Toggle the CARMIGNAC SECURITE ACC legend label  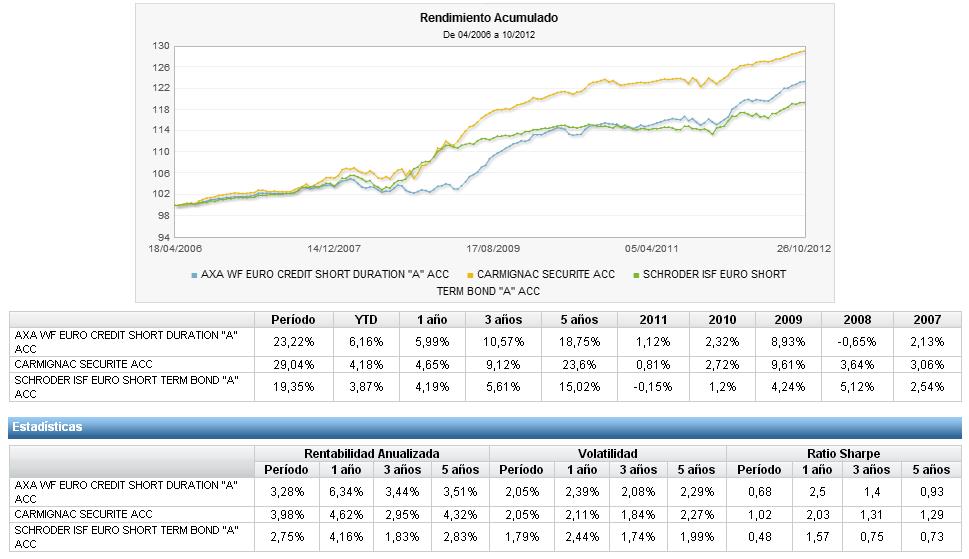(546, 274)
